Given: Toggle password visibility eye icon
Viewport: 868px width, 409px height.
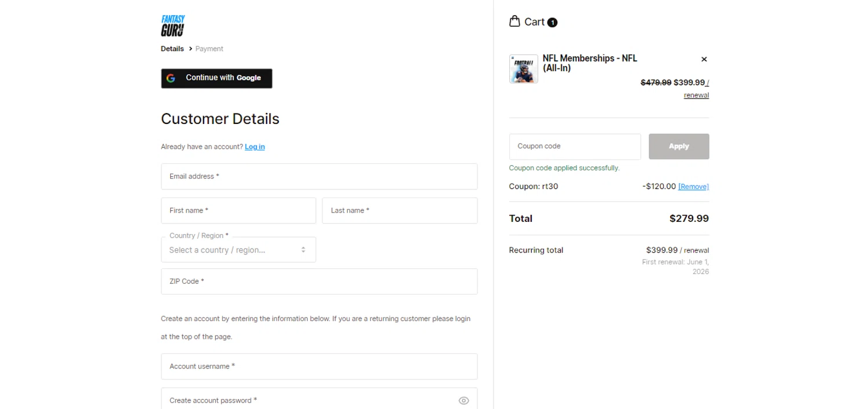Looking at the screenshot, I should (464, 400).
